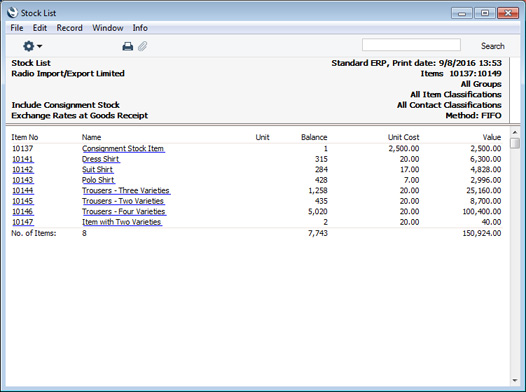Click Include Consignment Stock text
Screen dimensions: 526x392
(x=65, y=105)
